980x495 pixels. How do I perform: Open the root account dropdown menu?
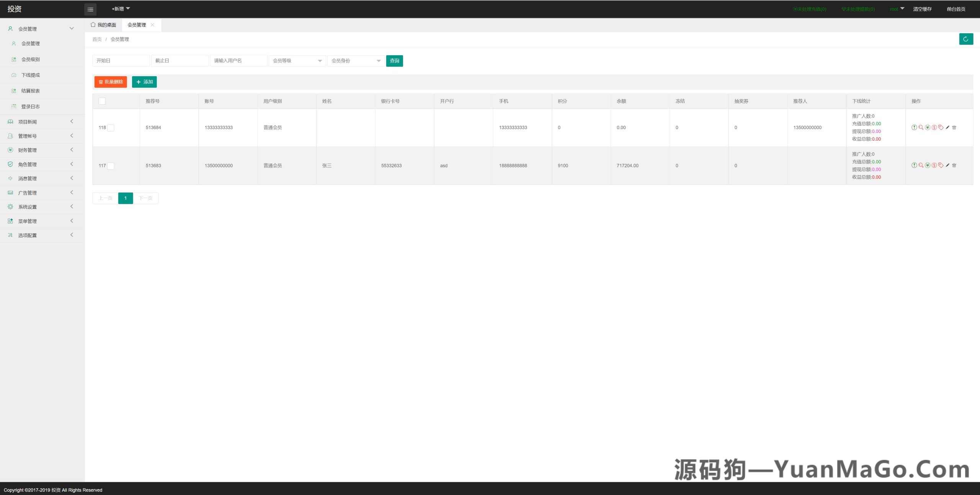pos(897,8)
